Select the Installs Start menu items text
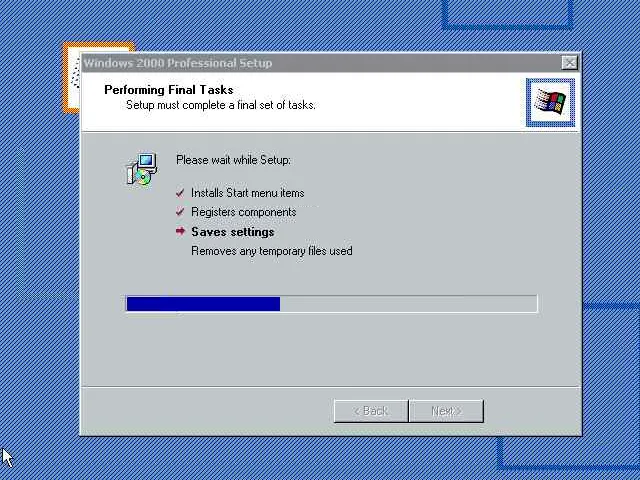The image size is (640, 480). 248,193
